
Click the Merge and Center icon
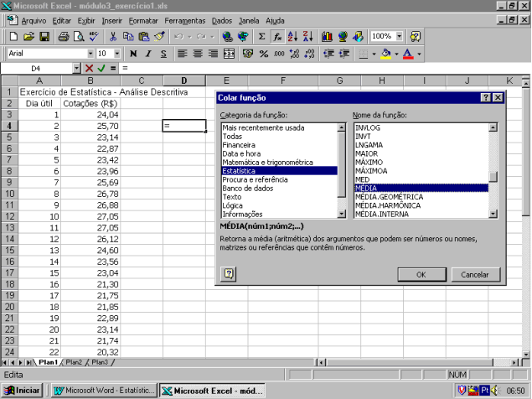tap(229, 54)
